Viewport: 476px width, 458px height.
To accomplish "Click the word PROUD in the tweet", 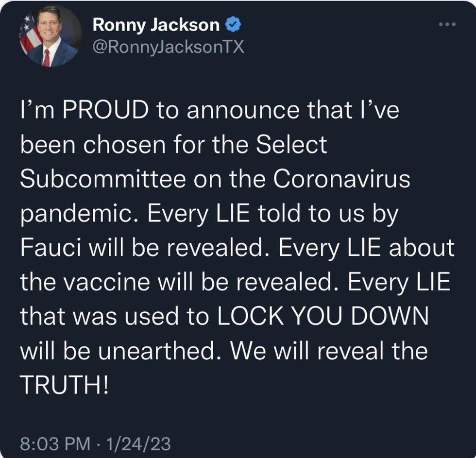I will click(106, 112).
